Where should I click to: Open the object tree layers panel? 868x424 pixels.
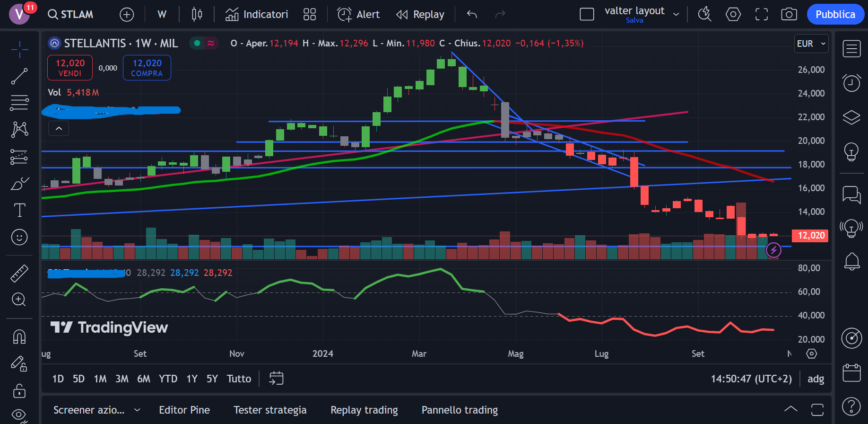851,117
